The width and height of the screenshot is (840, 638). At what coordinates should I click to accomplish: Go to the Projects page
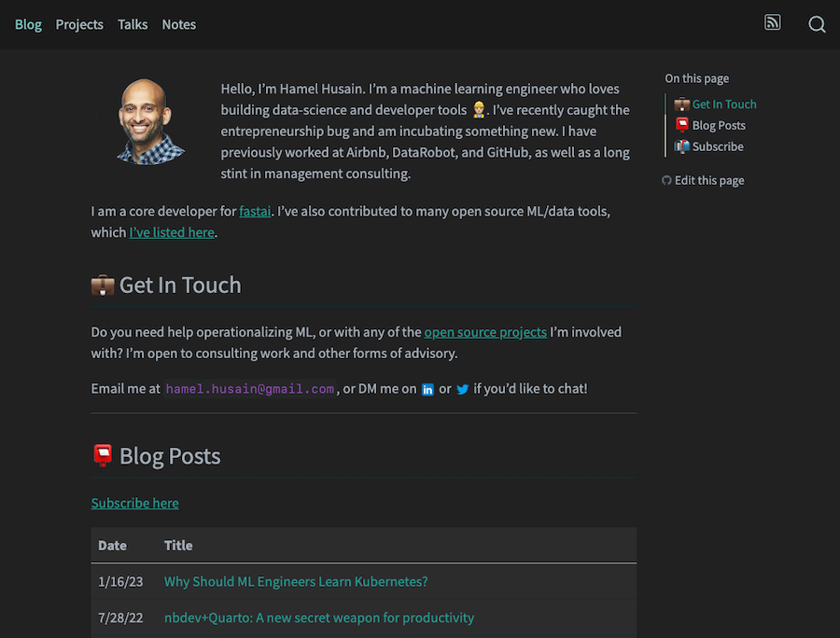[x=79, y=24]
